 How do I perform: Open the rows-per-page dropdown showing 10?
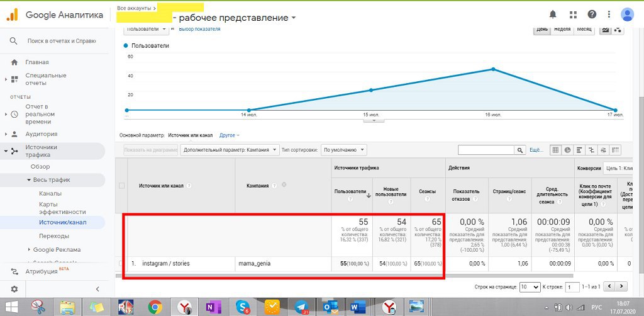click(530, 286)
